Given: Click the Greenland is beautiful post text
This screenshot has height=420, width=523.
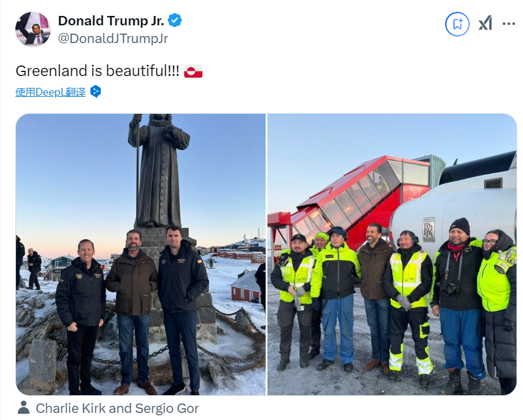Looking at the screenshot, I should (97, 71).
